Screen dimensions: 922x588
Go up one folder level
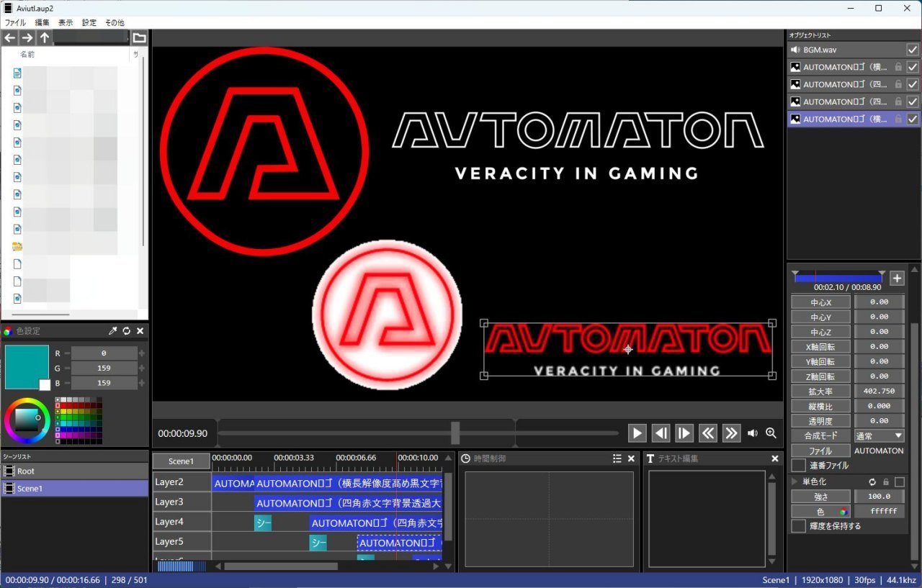click(45, 38)
